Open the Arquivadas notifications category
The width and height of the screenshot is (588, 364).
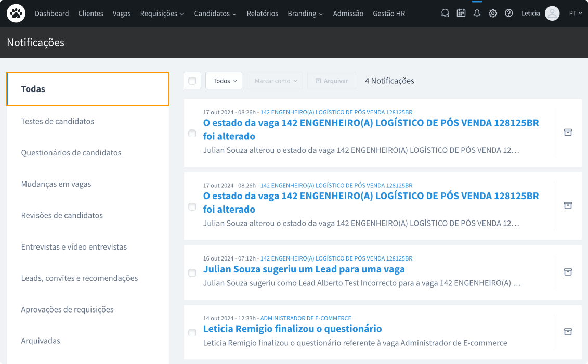(41, 341)
